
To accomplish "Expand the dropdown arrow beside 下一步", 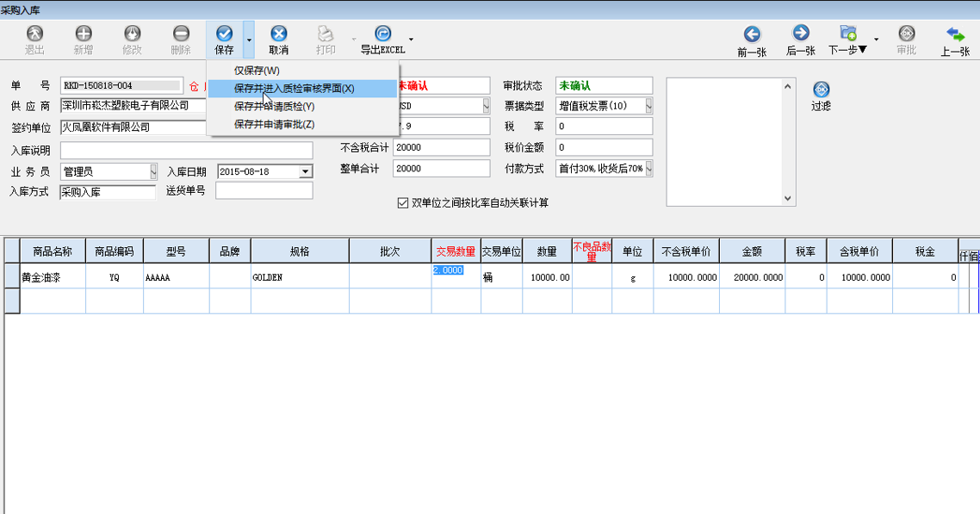I will tap(877, 40).
